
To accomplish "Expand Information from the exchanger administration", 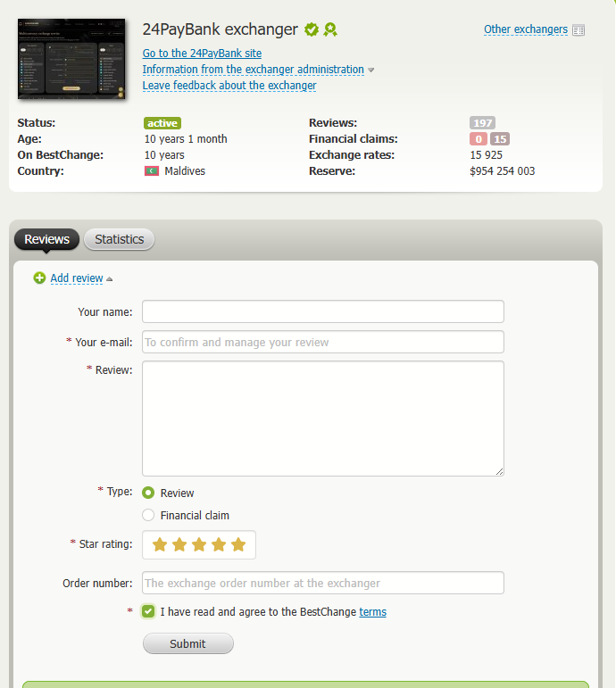I will pos(253,70).
